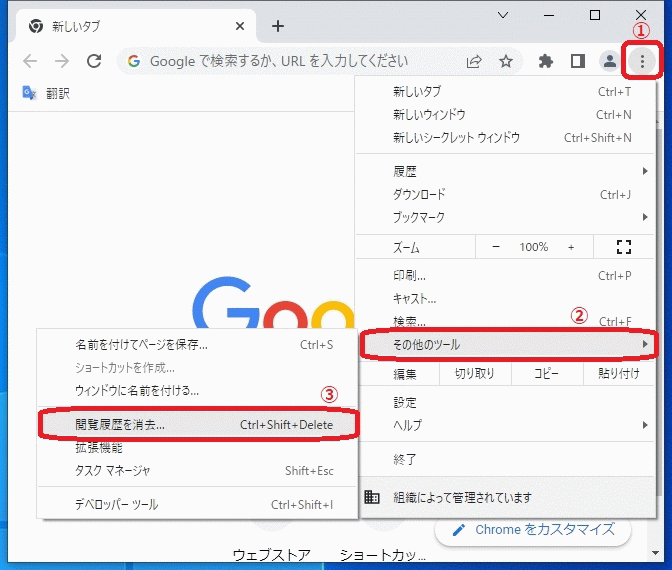Click 切り取り in edit row

coord(474,374)
